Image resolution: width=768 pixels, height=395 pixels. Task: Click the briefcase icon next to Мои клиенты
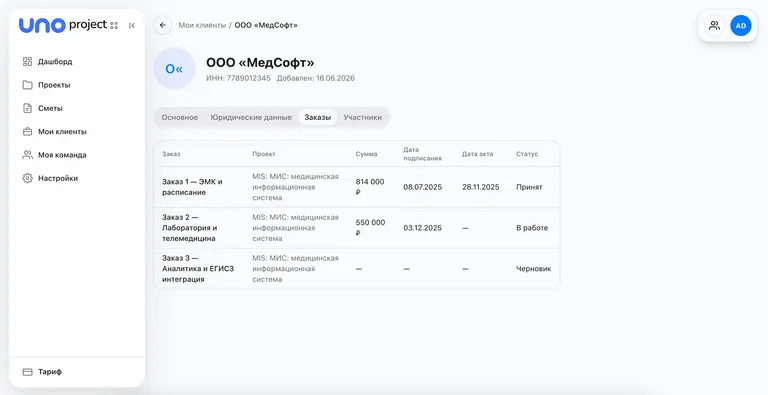pos(27,132)
